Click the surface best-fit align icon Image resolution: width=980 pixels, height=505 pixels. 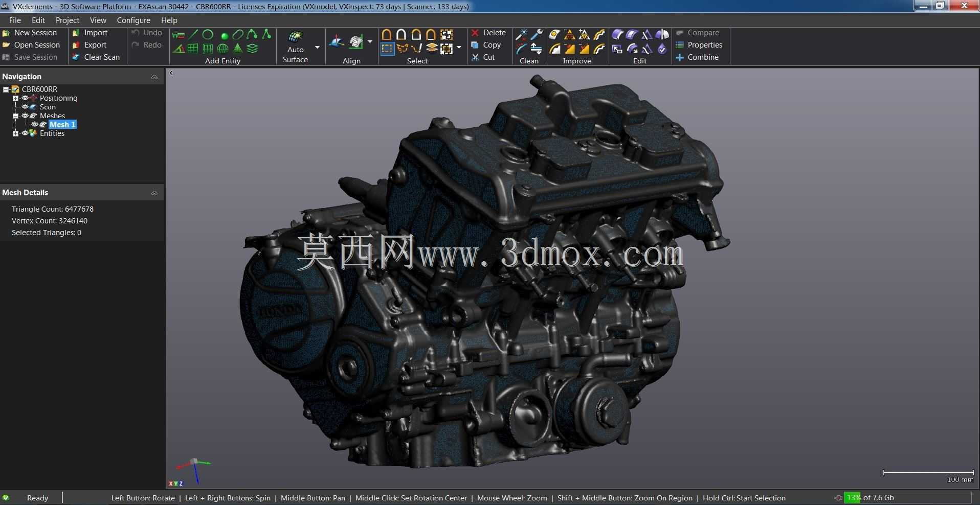(336, 42)
